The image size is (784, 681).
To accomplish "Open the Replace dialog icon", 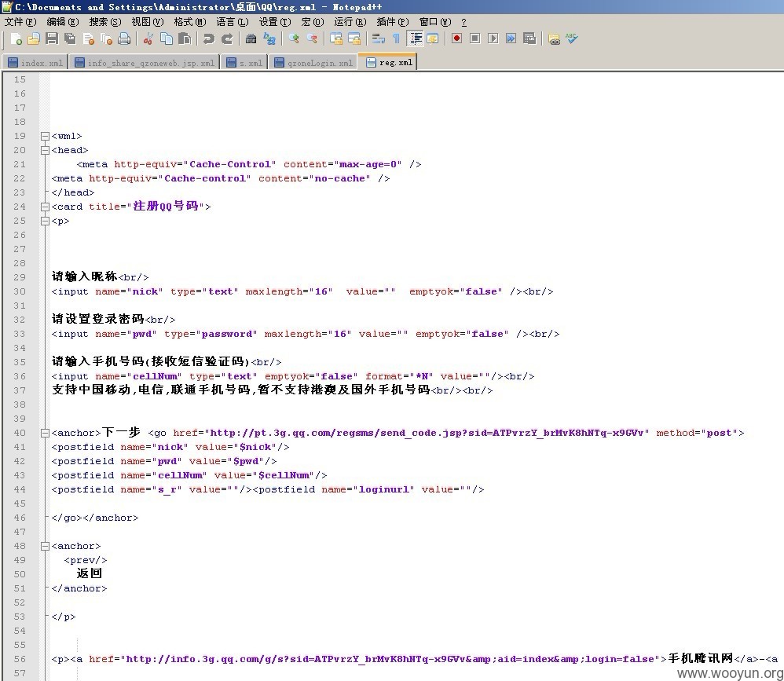I will pos(269,39).
